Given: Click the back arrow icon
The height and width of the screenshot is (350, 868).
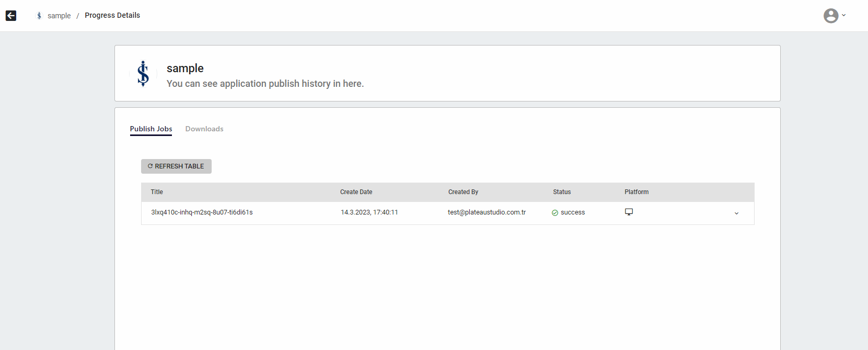Looking at the screenshot, I should (x=11, y=16).
